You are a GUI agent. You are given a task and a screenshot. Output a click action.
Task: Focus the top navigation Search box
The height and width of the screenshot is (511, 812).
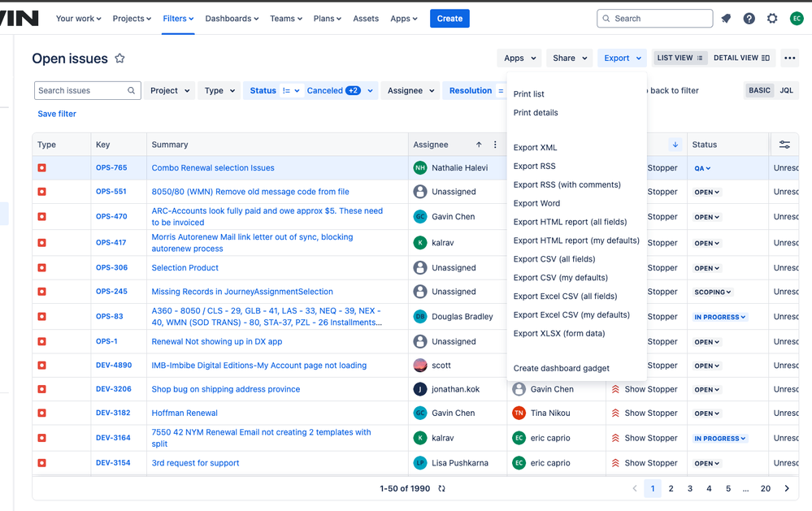654,19
